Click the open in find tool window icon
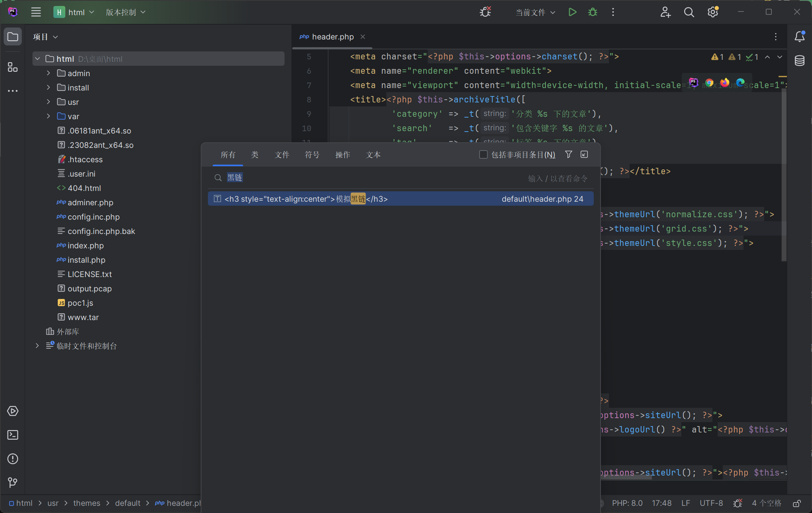 584,155
